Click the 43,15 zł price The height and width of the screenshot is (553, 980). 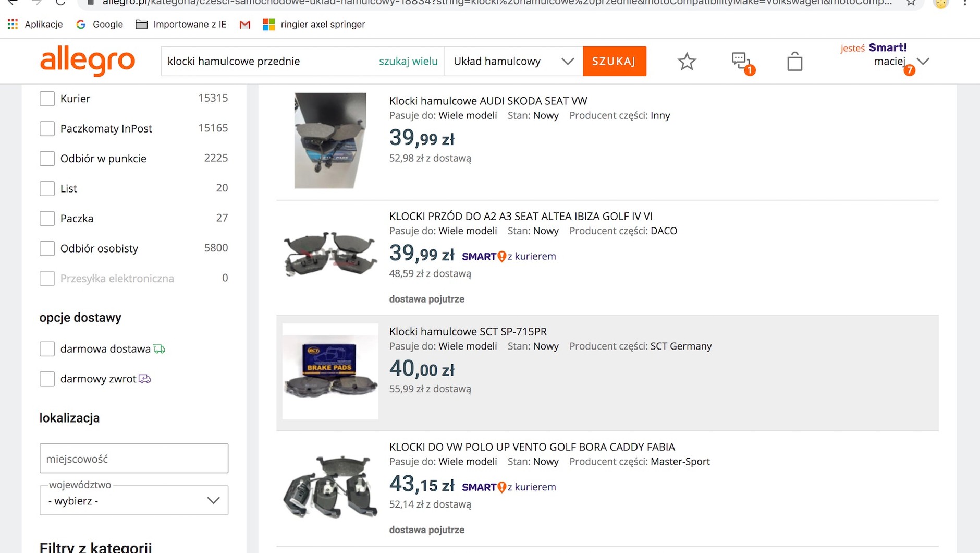[x=422, y=484]
